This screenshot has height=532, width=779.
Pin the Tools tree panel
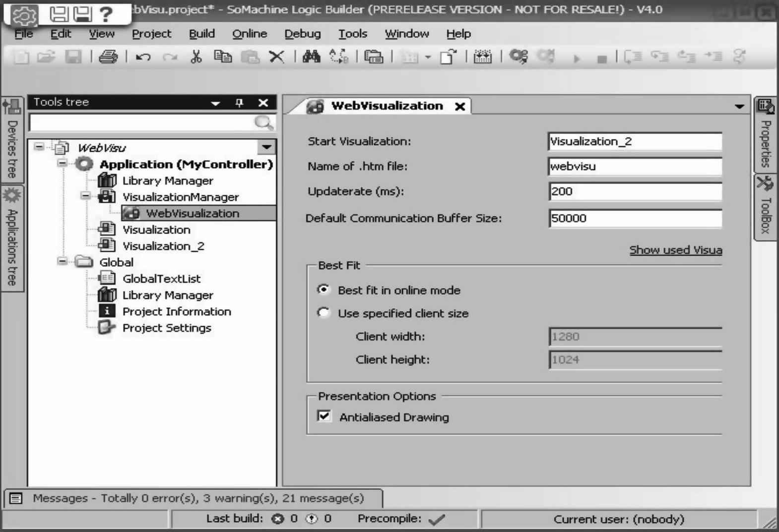click(x=239, y=103)
